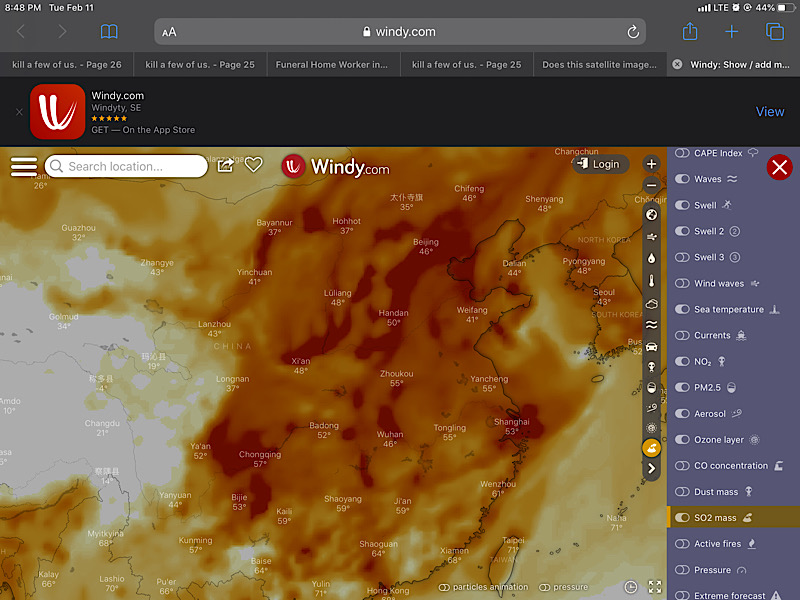Click the Windy app icon in banner

58,112
